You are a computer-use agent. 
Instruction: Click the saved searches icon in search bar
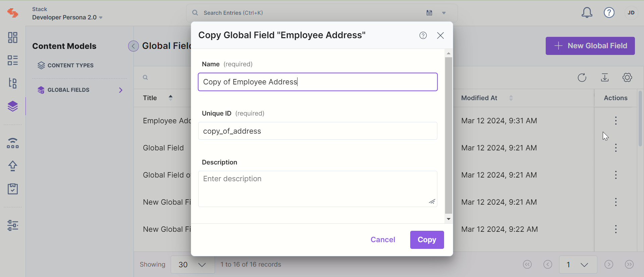pos(429,13)
